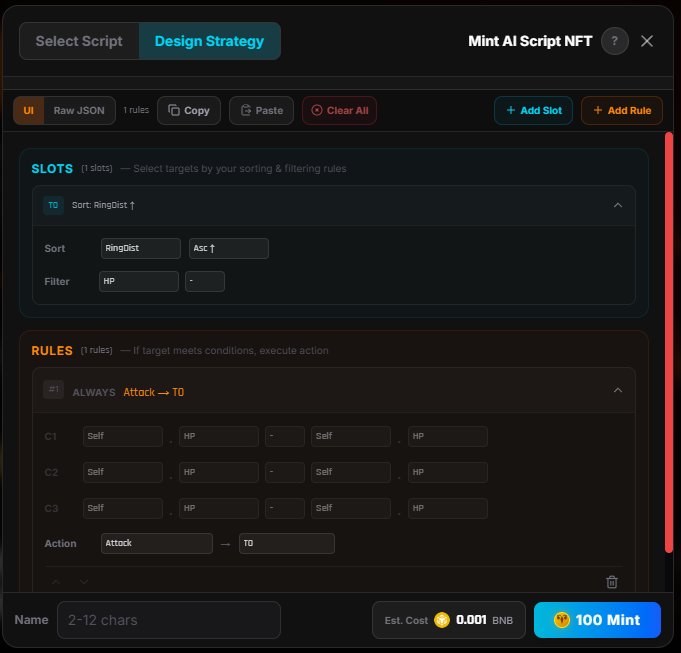This screenshot has width=681, height=653.
Task: Click the 100 Mint button
Action: [597, 620]
